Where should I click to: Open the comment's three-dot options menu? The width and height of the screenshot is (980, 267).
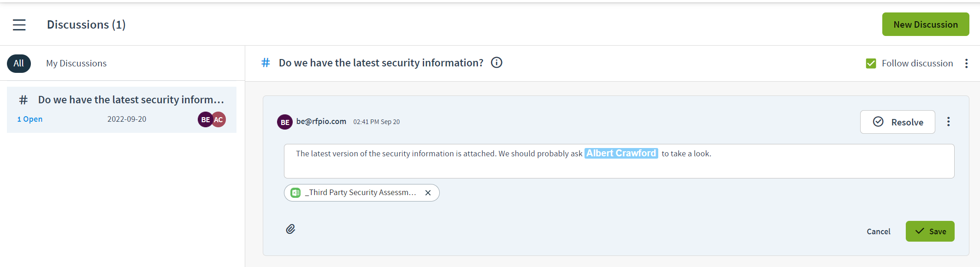(948, 122)
